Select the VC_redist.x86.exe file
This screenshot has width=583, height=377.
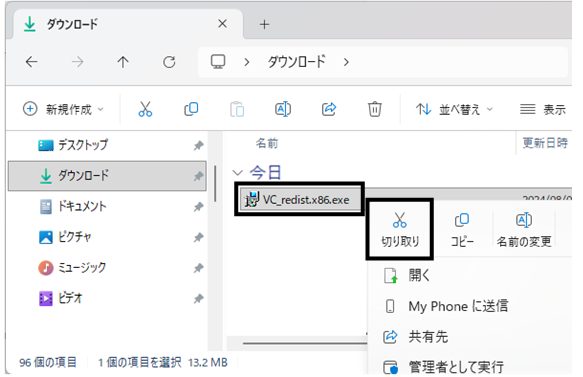pyautogui.click(x=300, y=200)
